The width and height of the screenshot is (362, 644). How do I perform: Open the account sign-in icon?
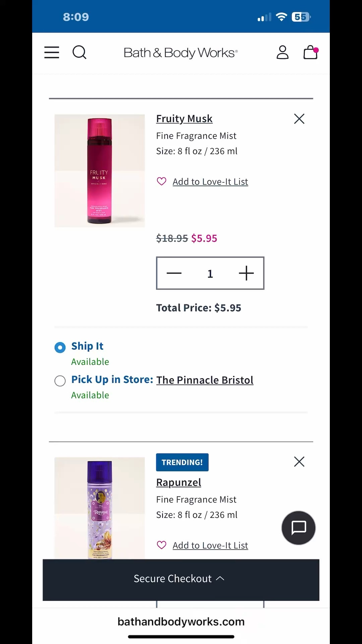(x=283, y=52)
